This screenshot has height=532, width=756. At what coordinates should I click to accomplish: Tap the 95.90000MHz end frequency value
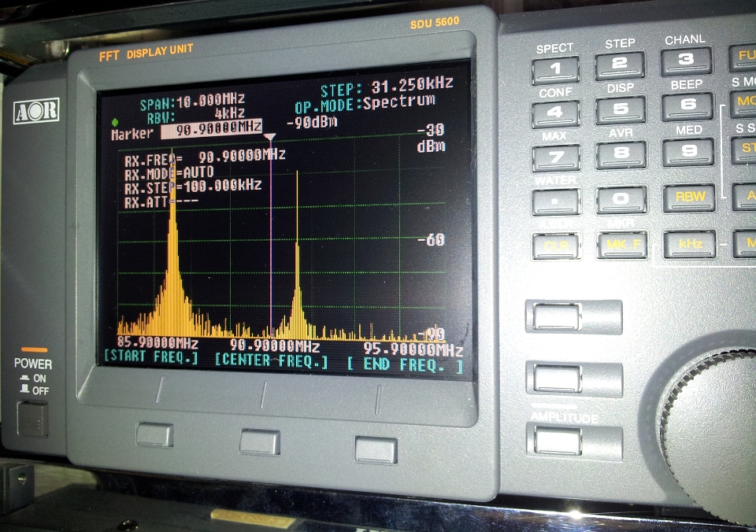[x=413, y=349]
